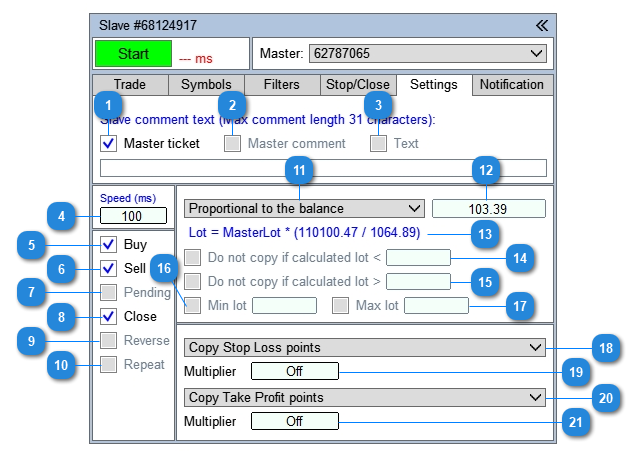The image size is (641, 457).
Task: Enable the Reverse checkbox
Action: (109, 341)
